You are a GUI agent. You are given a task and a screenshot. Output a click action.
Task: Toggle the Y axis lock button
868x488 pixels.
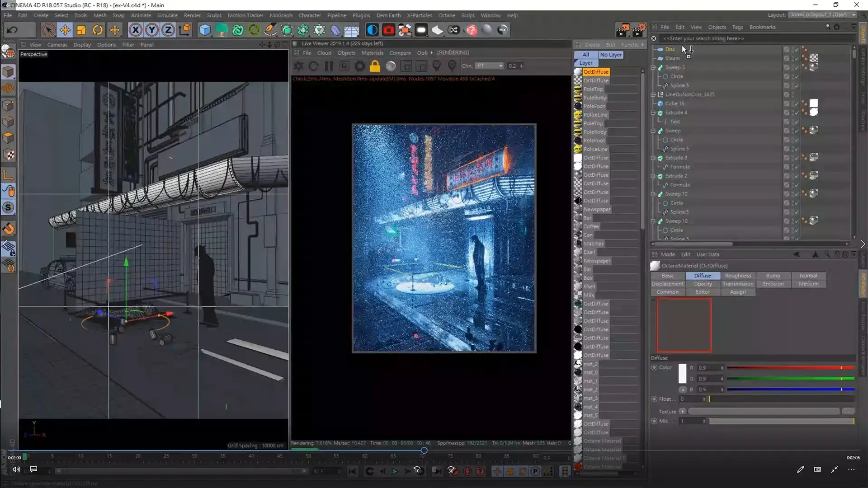152,30
